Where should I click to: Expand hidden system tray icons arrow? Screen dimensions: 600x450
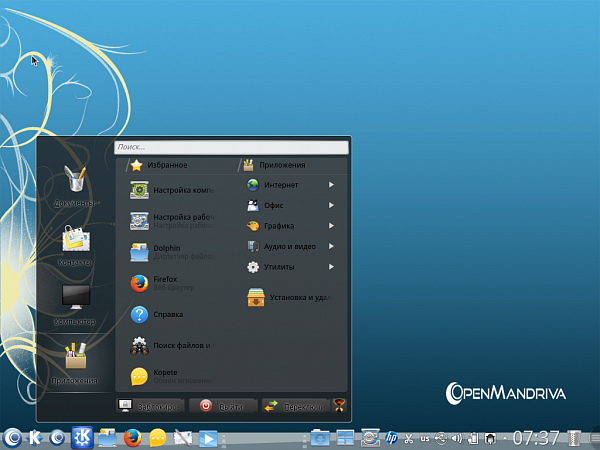pyautogui.click(x=505, y=439)
